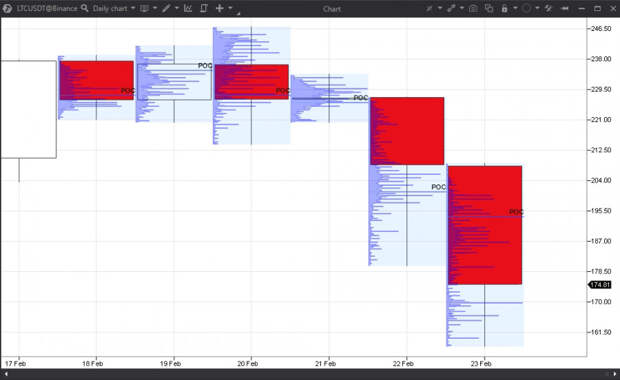
Task: Select the drawing pencil tool
Action: [x=166, y=8]
